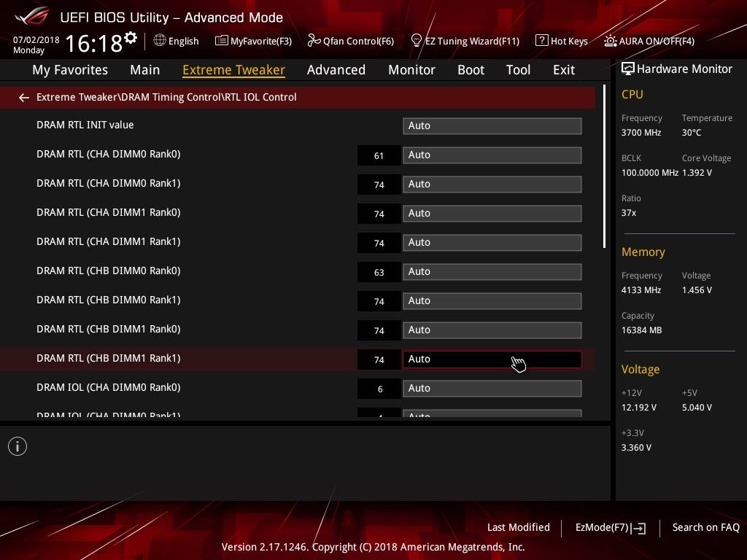This screenshot has height=560, width=747.
Task: Click memory capacity value 16384 MB
Action: (x=641, y=330)
